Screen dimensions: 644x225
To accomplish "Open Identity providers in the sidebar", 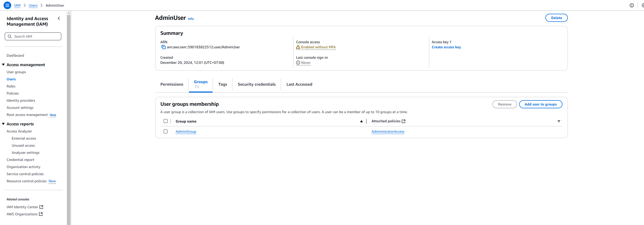I will pyautogui.click(x=21, y=100).
